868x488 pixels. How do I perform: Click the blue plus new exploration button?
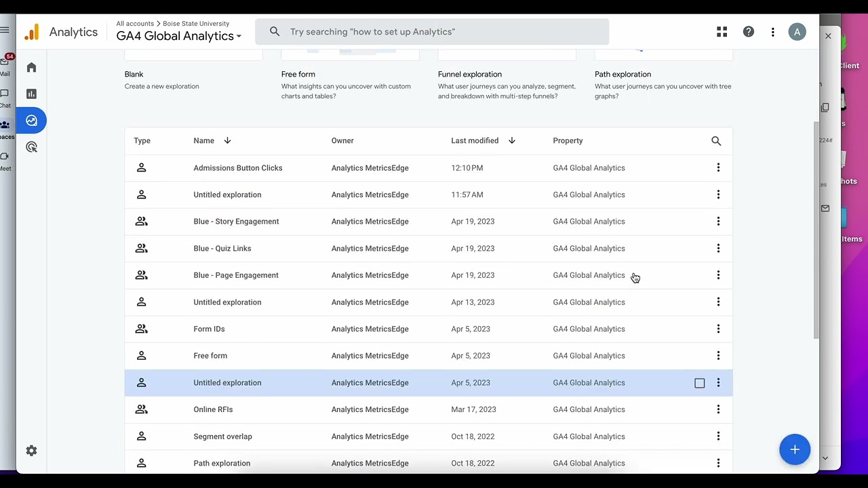click(795, 449)
